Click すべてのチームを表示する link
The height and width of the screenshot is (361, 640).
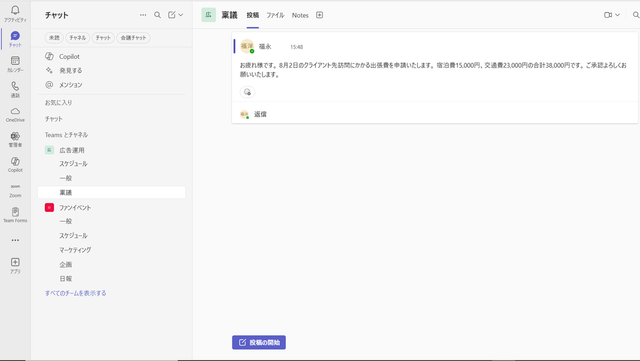[76, 293]
